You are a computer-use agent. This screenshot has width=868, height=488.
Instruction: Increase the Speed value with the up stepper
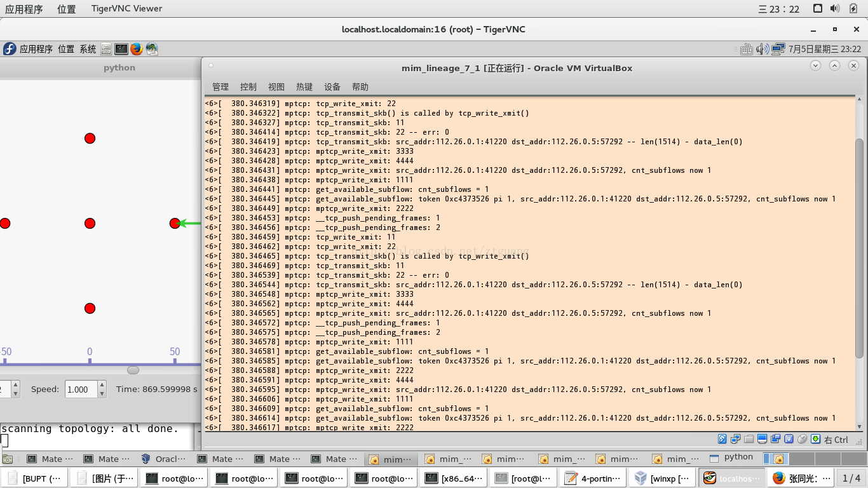(102, 385)
